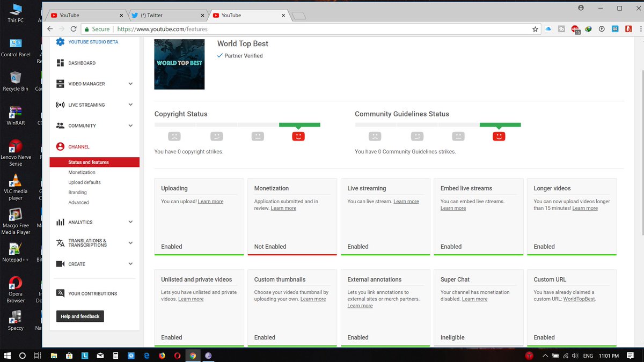Open the WorldTopBest custom URL link

(x=579, y=299)
